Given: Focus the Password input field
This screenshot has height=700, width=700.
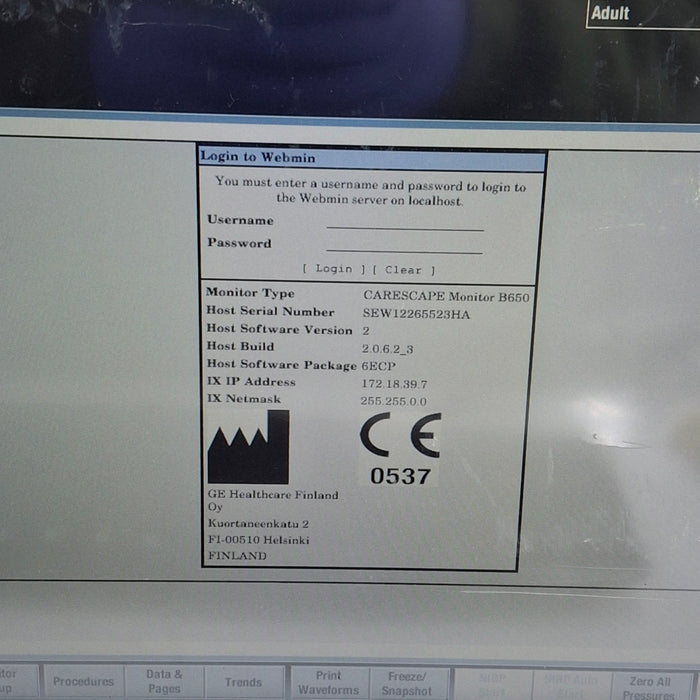Looking at the screenshot, I should pos(404,246).
